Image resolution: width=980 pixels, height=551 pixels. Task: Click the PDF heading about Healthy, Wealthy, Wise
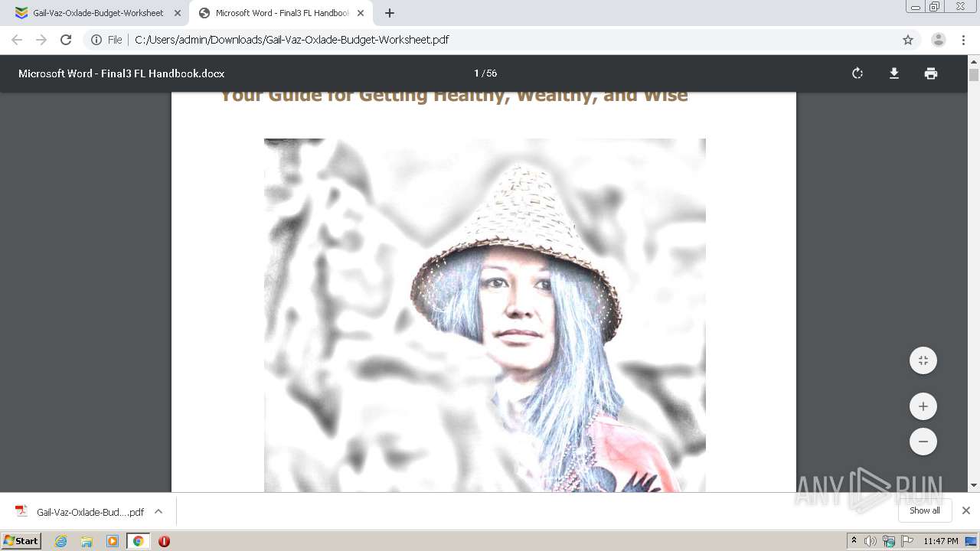point(454,96)
